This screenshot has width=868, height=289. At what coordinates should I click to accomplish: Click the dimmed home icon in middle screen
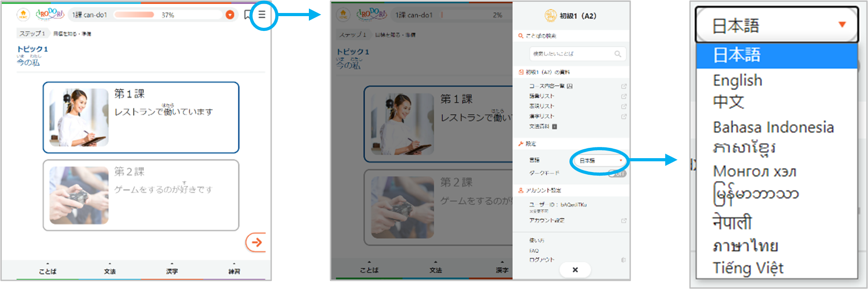coord(343,14)
